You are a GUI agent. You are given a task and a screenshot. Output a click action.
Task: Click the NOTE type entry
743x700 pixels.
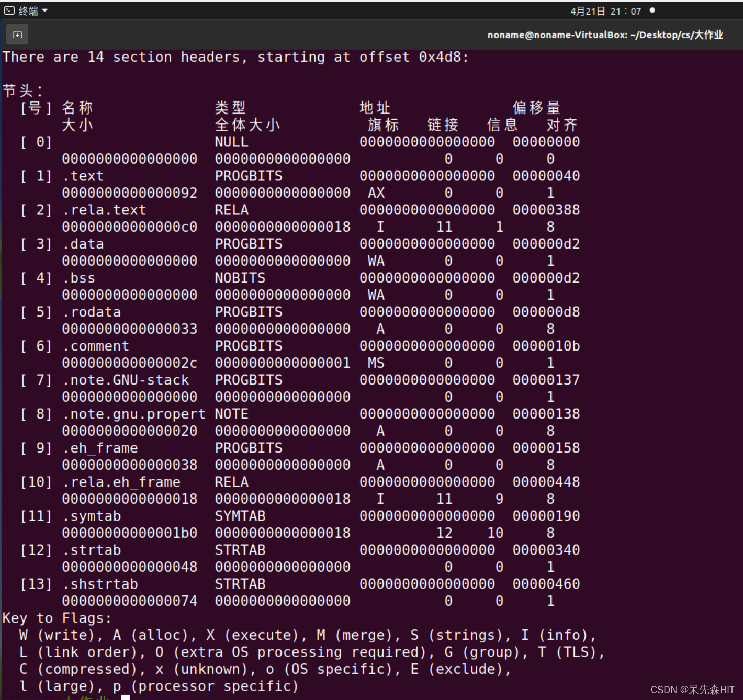coord(232,414)
